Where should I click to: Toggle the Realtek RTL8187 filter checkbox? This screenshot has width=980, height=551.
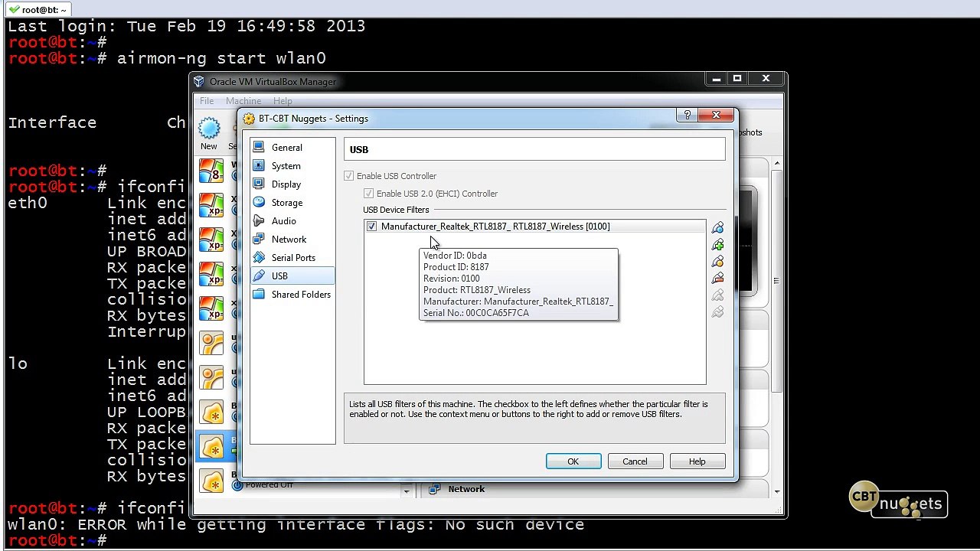(371, 227)
